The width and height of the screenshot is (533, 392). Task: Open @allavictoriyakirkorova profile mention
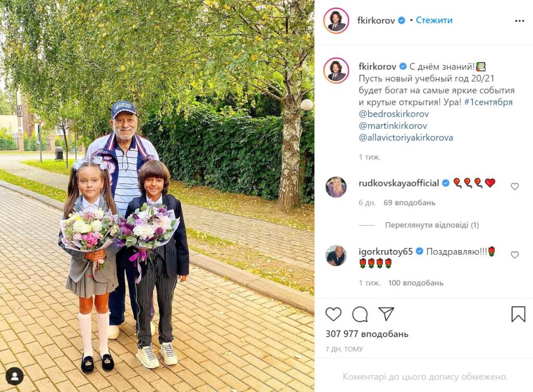[x=406, y=138]
